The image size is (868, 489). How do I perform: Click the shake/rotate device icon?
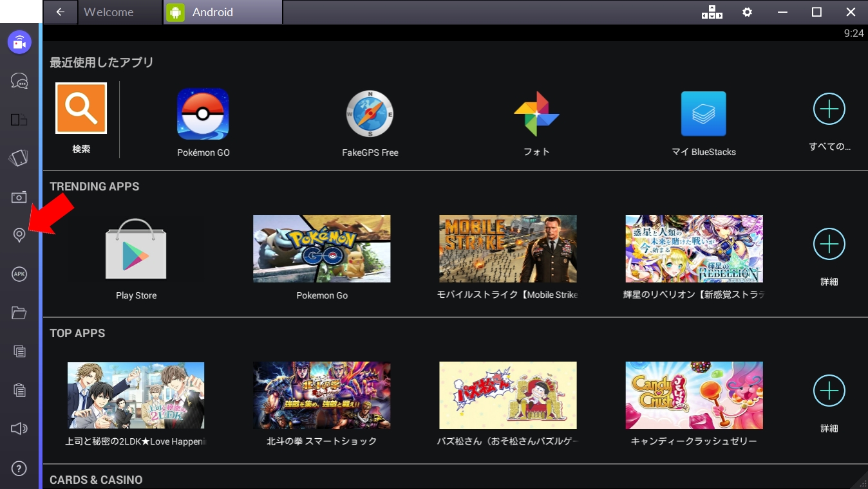click(19, 158)
